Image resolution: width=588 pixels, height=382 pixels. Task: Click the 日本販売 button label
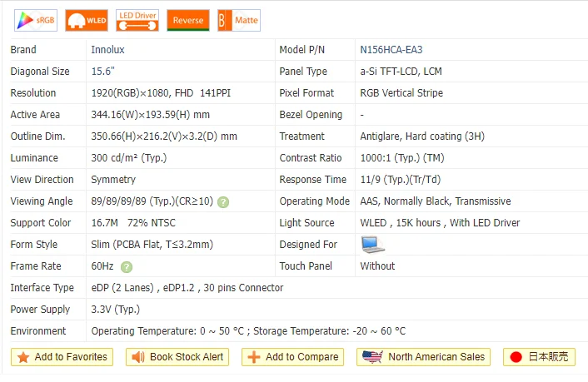click(548, 357)
